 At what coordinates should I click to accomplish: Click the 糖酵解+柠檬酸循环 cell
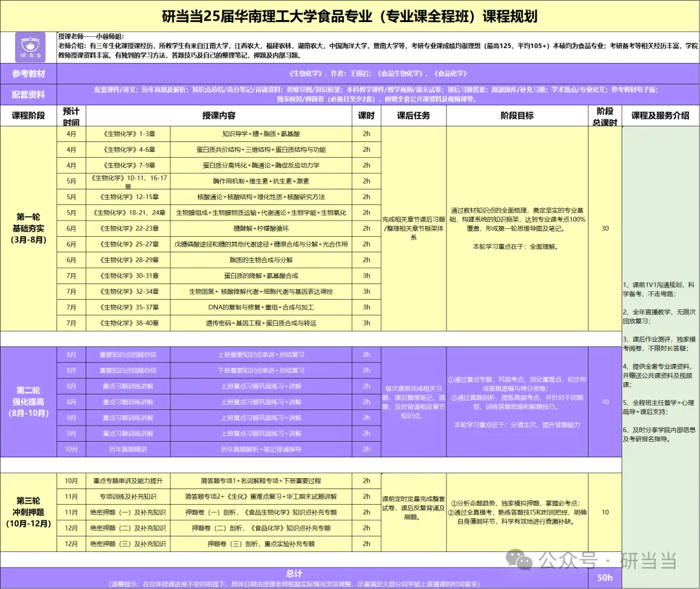tap(261, 228)
